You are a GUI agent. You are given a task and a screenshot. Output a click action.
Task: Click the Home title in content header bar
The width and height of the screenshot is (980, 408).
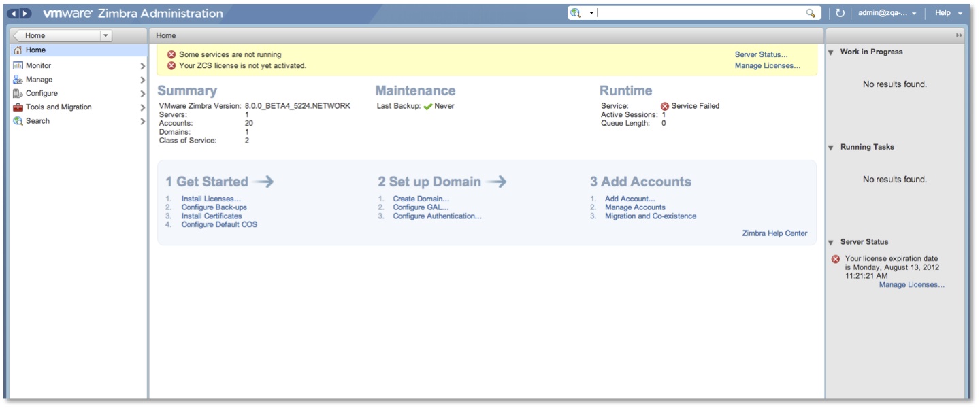166,35
